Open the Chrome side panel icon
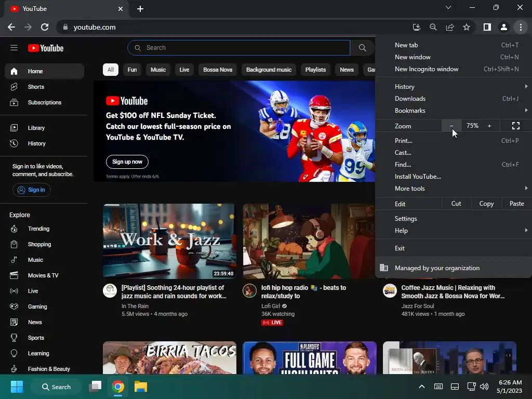This screenshot has height=399, width=532. point(487,27)
